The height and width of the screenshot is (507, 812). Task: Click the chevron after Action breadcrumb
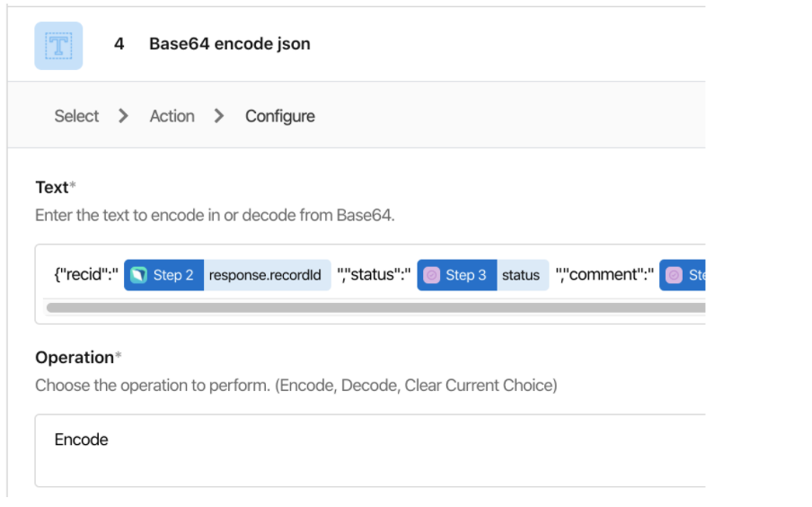coord(219,116)
